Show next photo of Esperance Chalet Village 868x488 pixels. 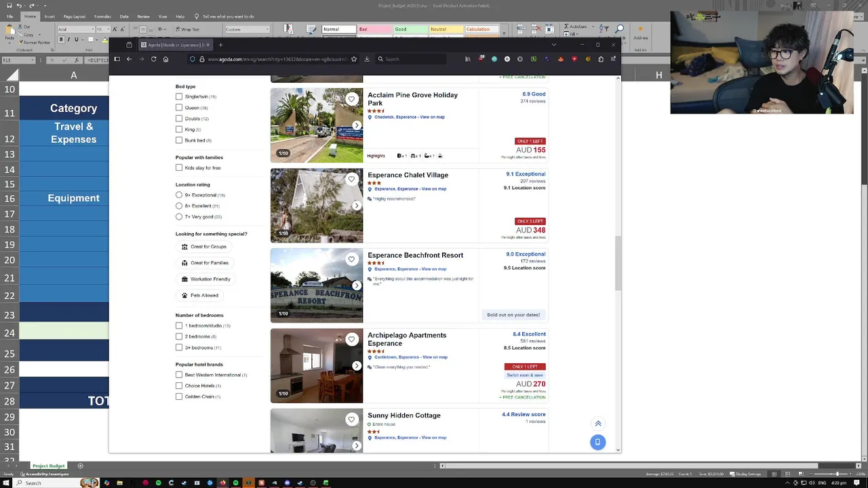coord(357,205)
